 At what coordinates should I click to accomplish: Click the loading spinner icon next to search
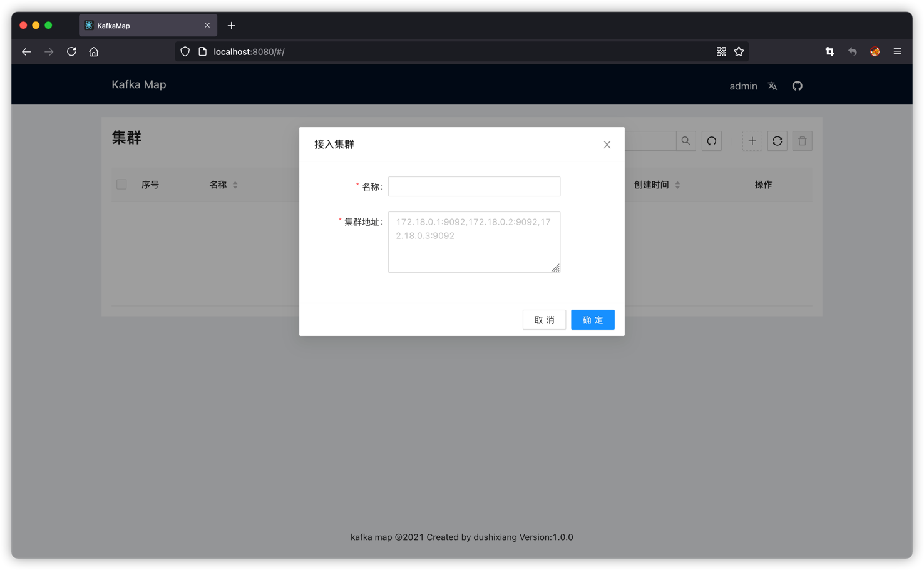coord(711,141)
